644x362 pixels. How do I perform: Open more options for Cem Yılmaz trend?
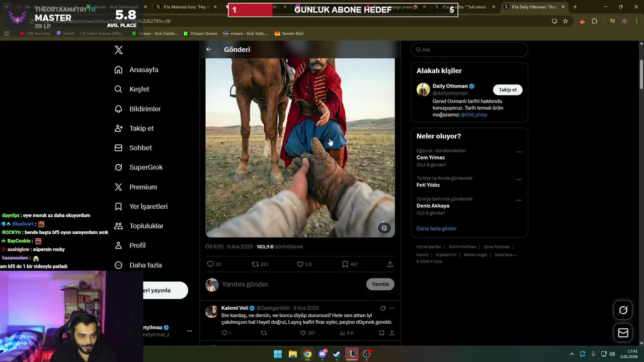519,152
